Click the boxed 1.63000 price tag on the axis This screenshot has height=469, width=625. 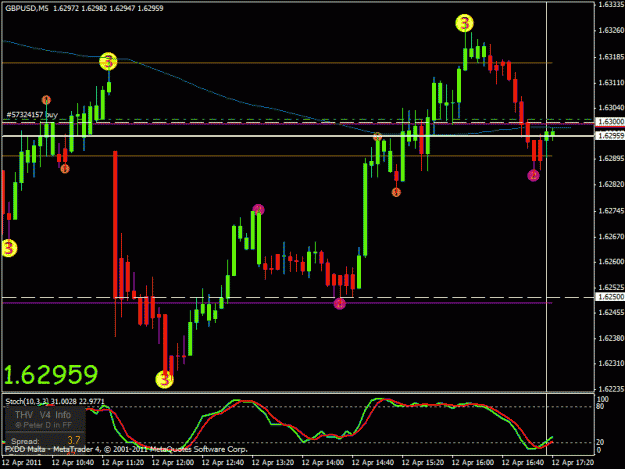click(609, 122)
